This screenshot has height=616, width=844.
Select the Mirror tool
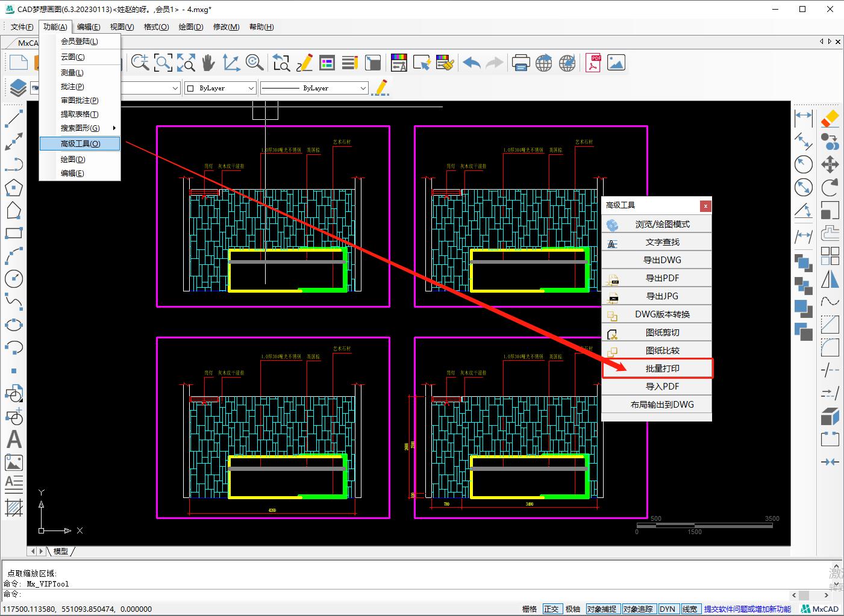(830, 279)
